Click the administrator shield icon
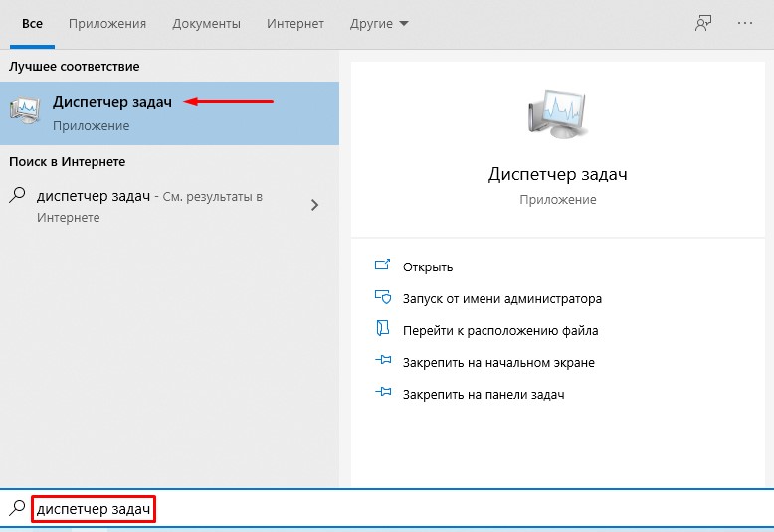Image resolution: width=774 pixels, height=532 pixels. (383, 297)
